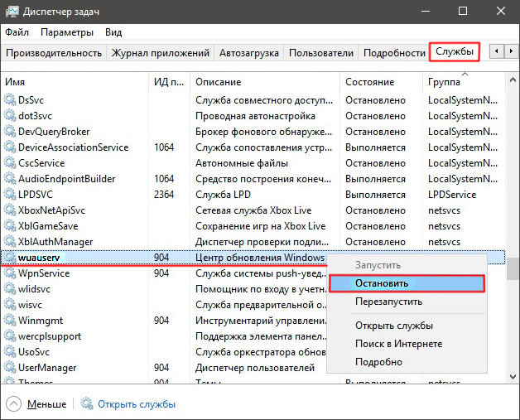
Task: Click gear icon beside Открыть службы link
Action: tap(87, 403)
